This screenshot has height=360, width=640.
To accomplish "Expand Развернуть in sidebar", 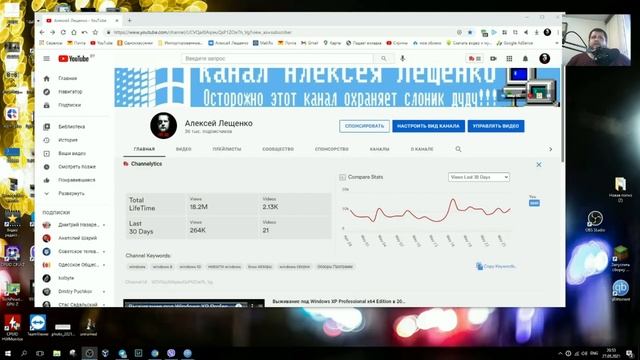I will [x=71, y=193].
